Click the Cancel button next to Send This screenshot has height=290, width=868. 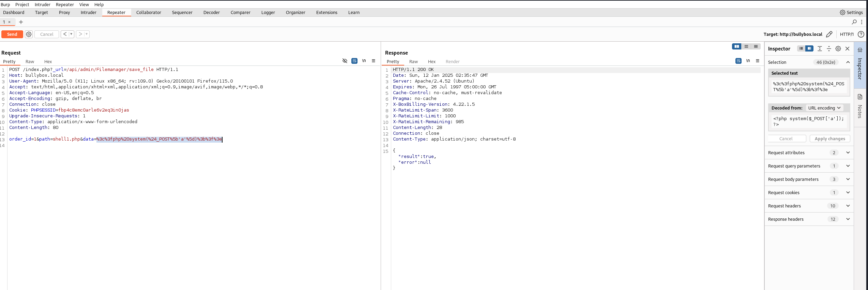(x=47, y=34)
